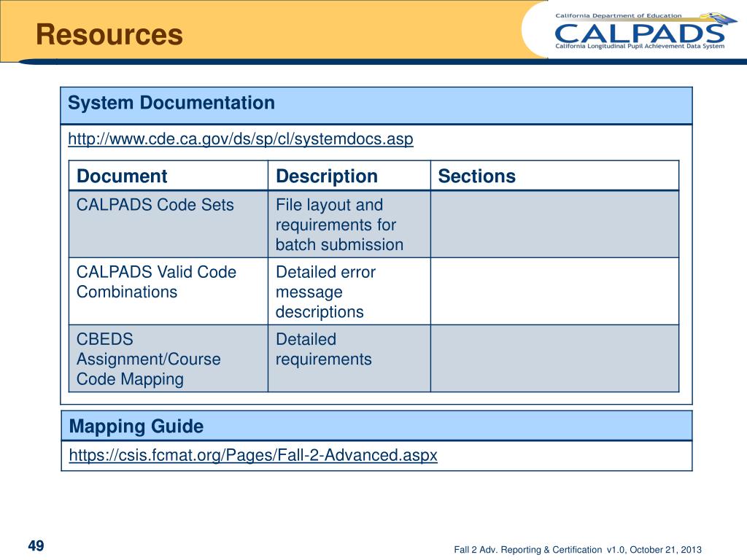Open the Fall-2-Advanced.aspx mapping guide link
Viewport: 747px width, 560px height.
tap(253, 455)
